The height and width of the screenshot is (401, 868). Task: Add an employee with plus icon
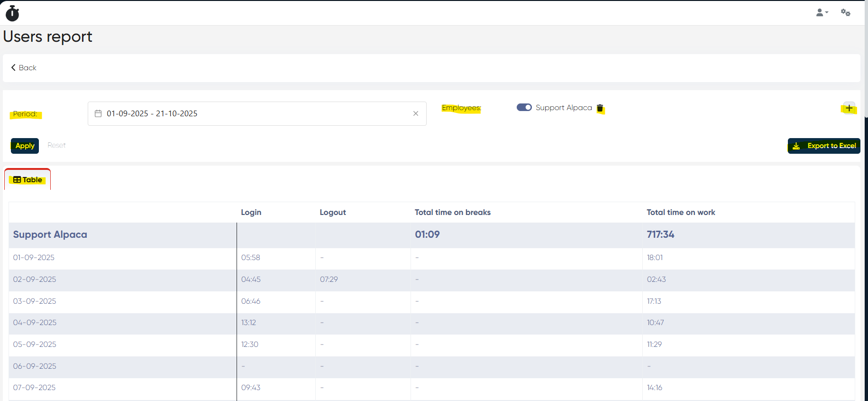849,108
